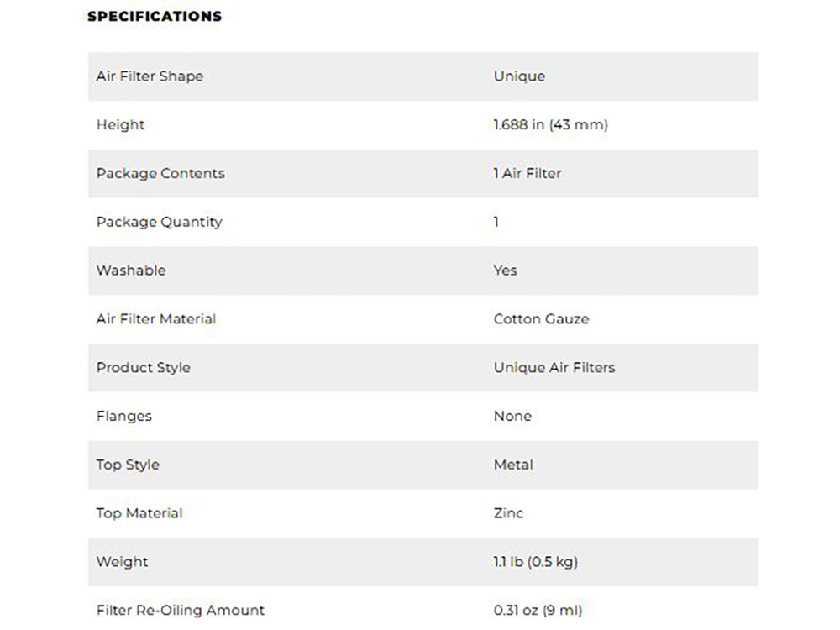The image size is (840, 630).
Task: Click the Air Filter Material label
Action: point(155,319)
